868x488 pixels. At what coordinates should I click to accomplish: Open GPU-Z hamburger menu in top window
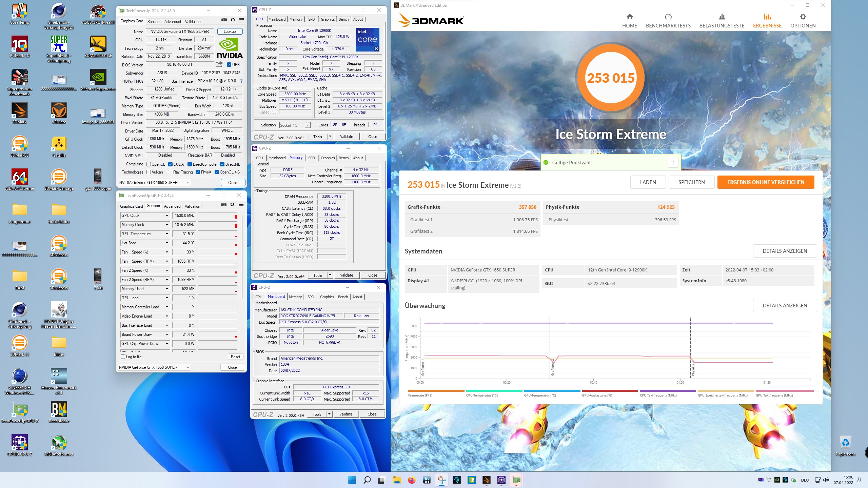[241, 20]
